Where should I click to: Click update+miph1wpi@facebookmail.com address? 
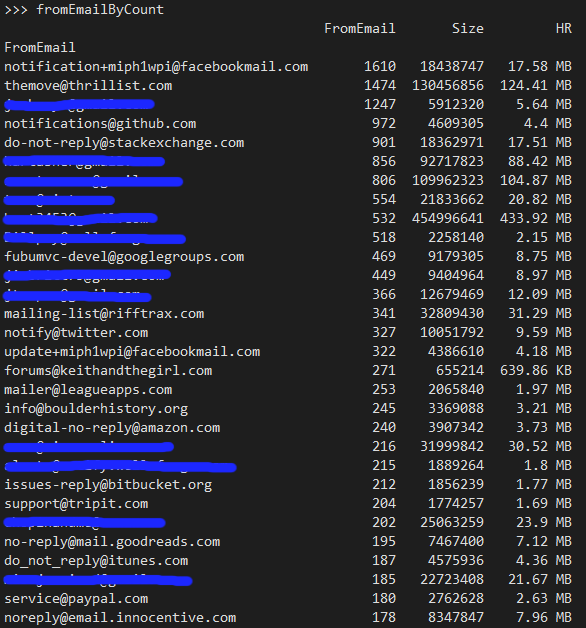click(x=132, y=352)
